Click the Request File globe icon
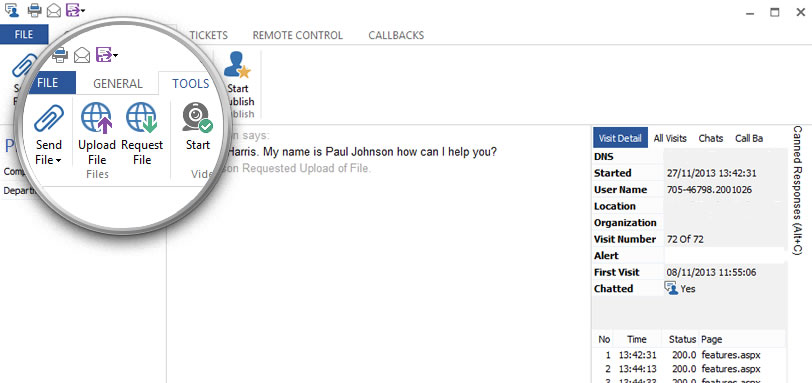Viewport: 812px width, 383px height. coord(142,118)
